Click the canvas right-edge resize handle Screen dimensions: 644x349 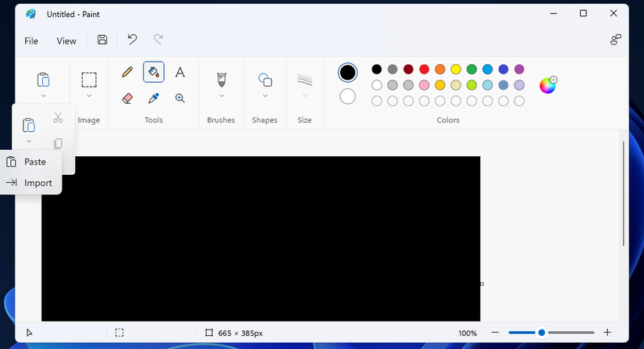tap(482, 283)
